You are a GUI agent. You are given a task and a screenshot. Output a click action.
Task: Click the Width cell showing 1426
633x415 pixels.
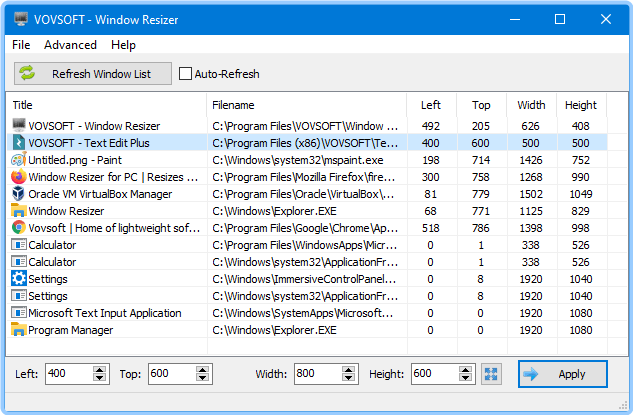pyautogui.click(x=530, y=160)
